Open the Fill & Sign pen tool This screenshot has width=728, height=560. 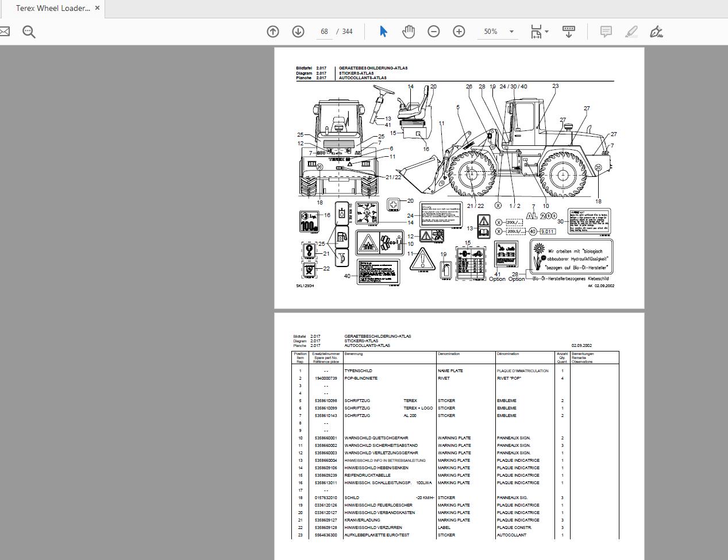point(656,32)
